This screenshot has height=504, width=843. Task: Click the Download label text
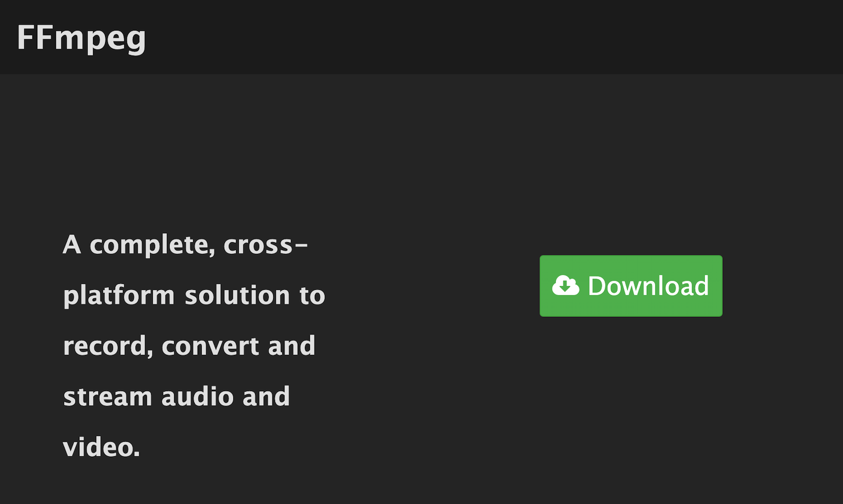pyautogui.click(x=647, y=285)
